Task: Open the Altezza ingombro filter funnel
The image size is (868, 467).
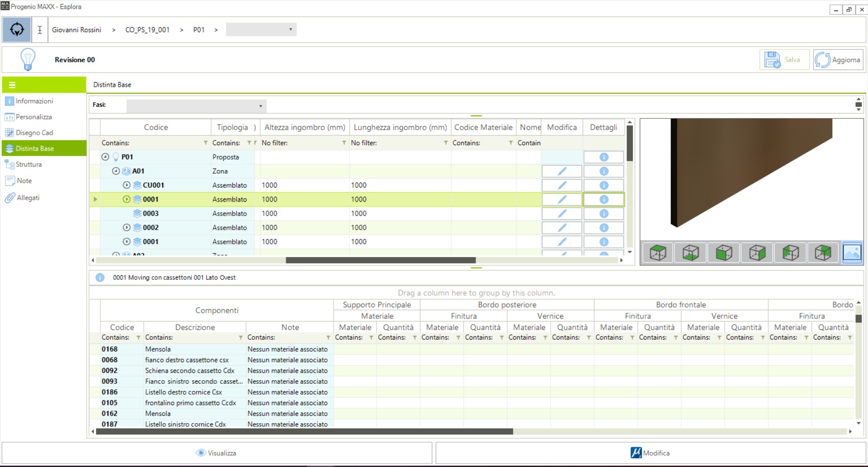Action: pyautogui.click(x=344, y=143)
